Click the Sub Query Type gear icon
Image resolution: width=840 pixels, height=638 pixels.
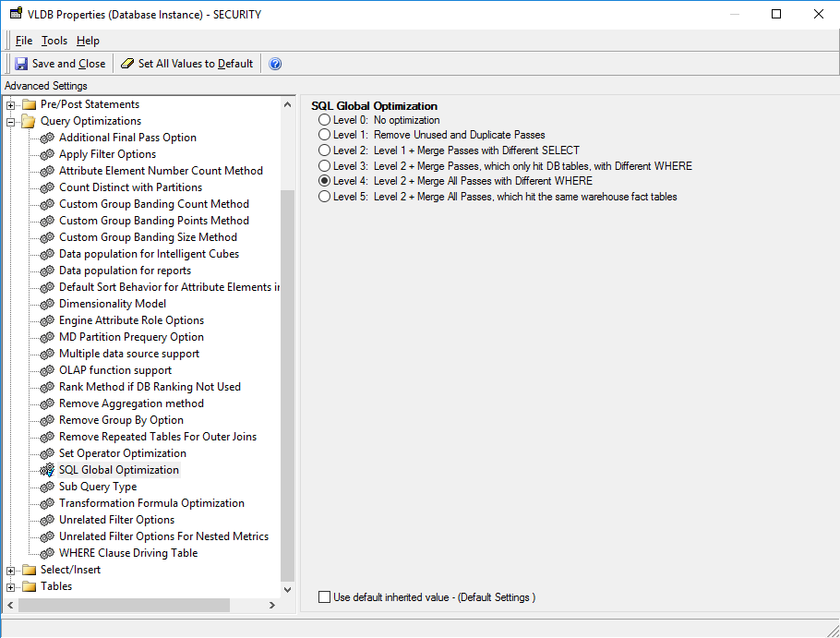point(46,487)
